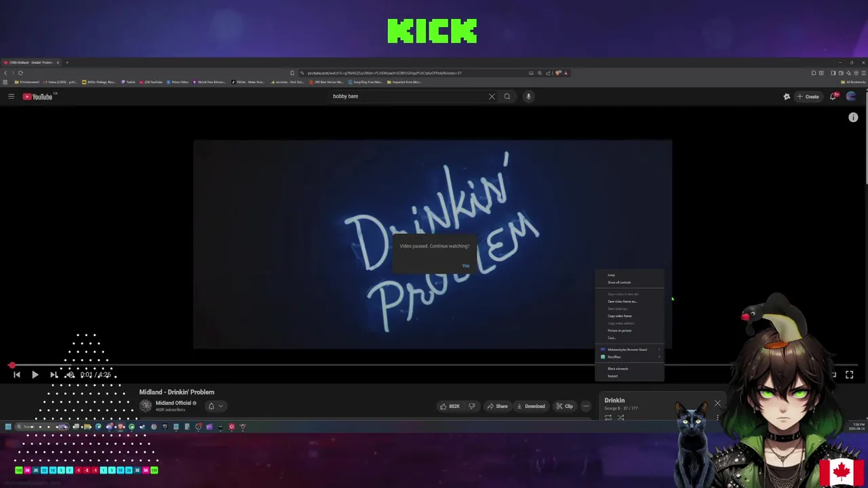Image resolution: width=868 pixels, height=488 pixels.
Task: Open the channel notification bell dropdown
Action: point(214,406)
